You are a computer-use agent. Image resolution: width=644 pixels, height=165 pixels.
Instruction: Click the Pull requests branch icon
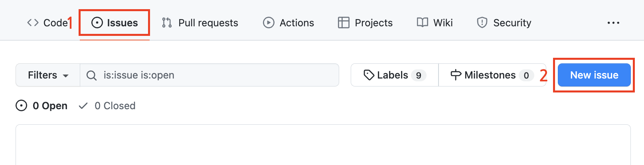coord(167,23)
